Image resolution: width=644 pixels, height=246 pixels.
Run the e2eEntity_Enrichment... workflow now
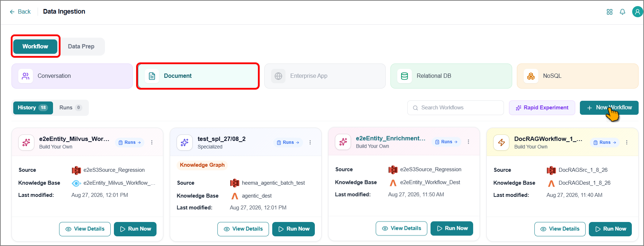(452, 228)
